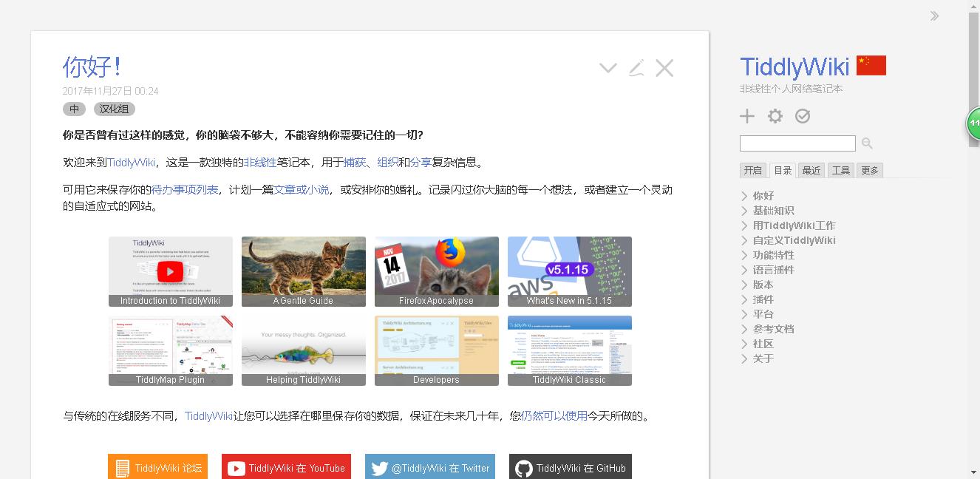Save the wiki with checkmark icon

[803, 116]
